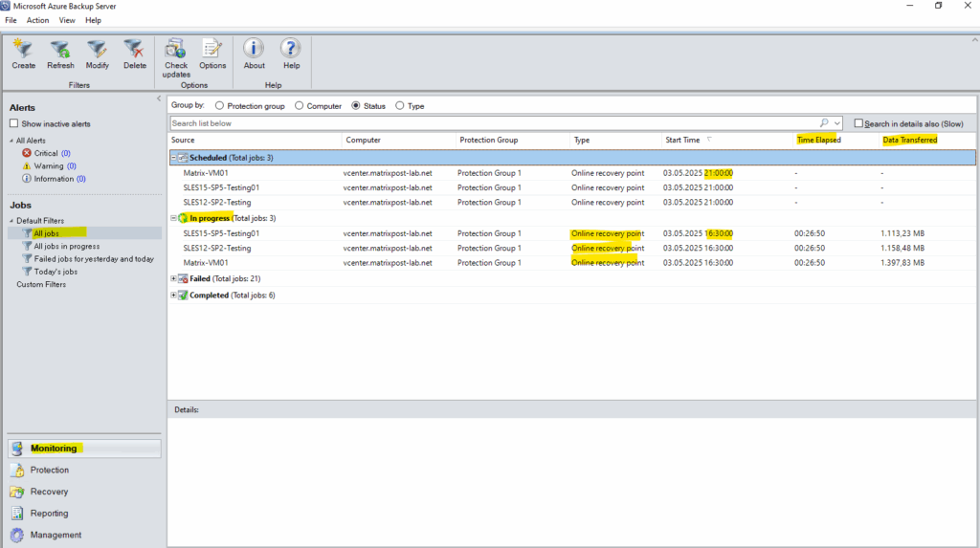Click the Create filter icon
The image size is (980, 548).
pos(24,49)
